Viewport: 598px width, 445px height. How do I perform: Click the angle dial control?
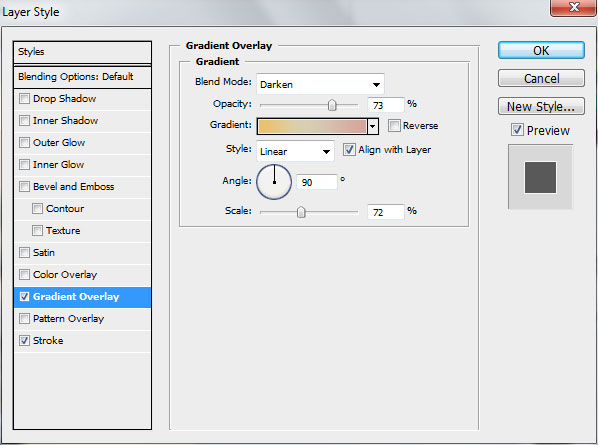[274, 182]
